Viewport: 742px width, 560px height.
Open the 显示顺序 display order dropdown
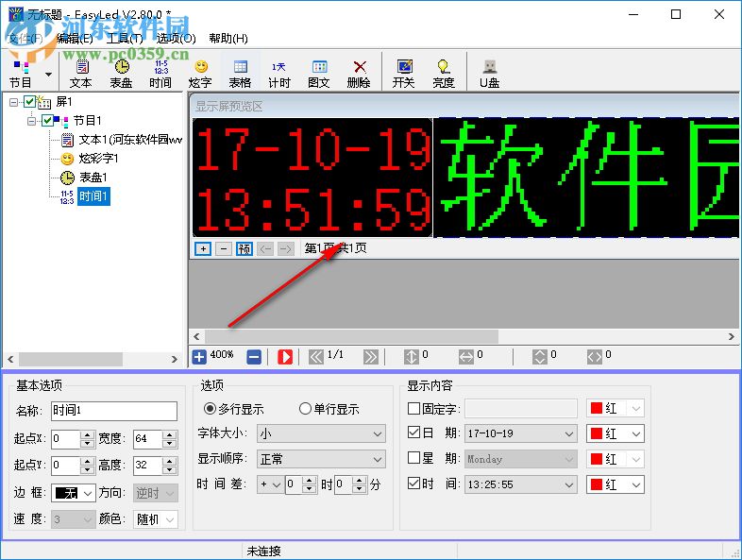tap(321, 459)
